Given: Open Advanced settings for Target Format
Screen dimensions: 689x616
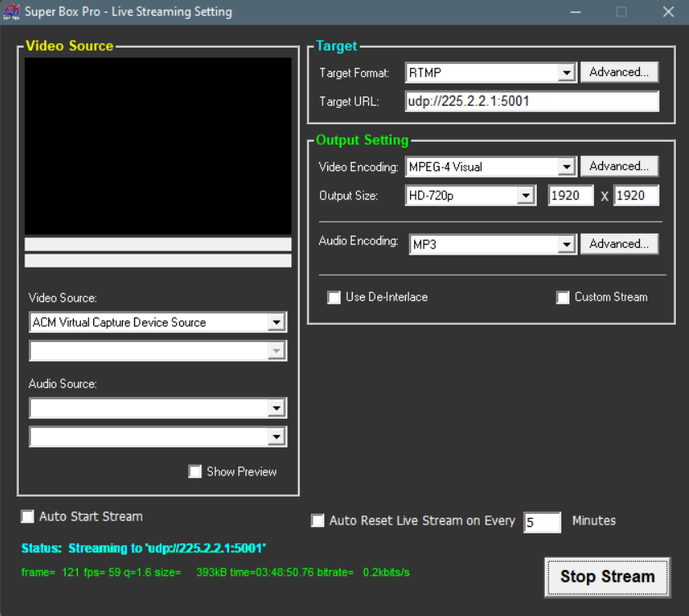Looking at the screenshot, I should tap(619, 72).
